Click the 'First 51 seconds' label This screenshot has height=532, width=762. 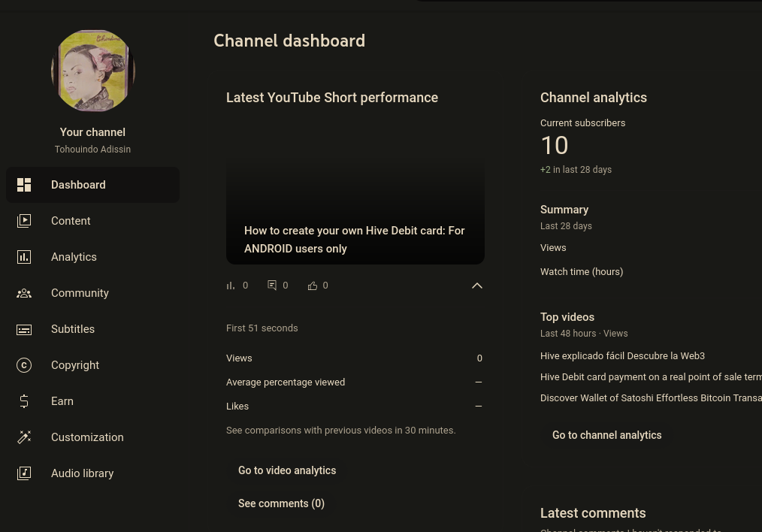pos(262,328)
